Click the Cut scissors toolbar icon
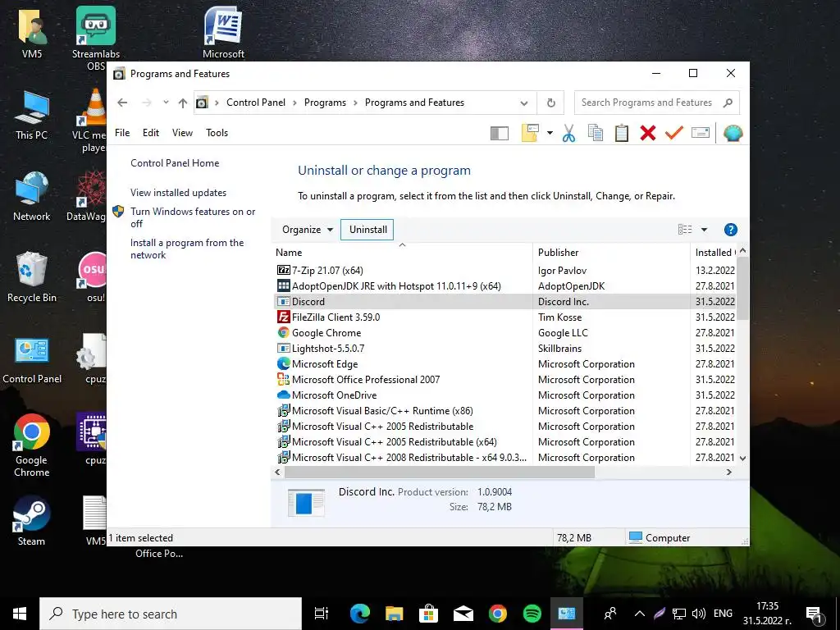This screenshot has width=840, height=630. (x=568, y=133)
